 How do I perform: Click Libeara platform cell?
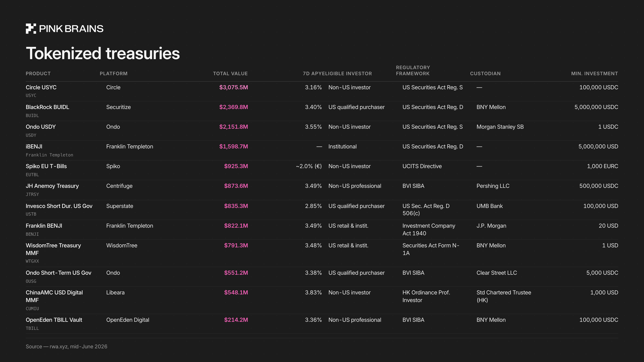(115, 293)
